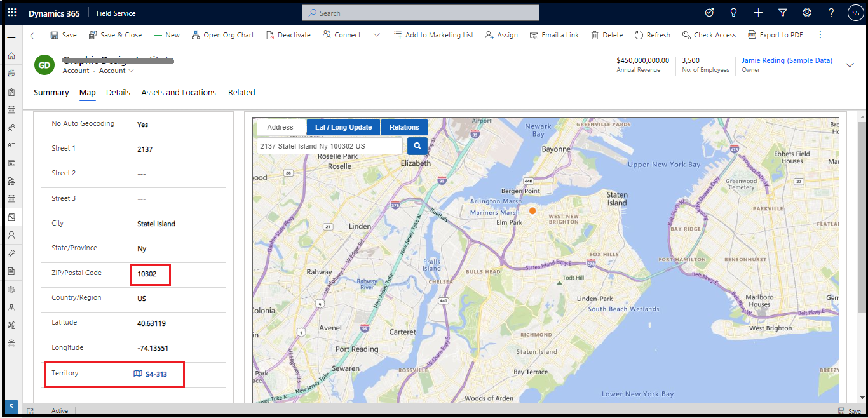
Task: Click the Delete trash icon
Action: click(606, 35)
